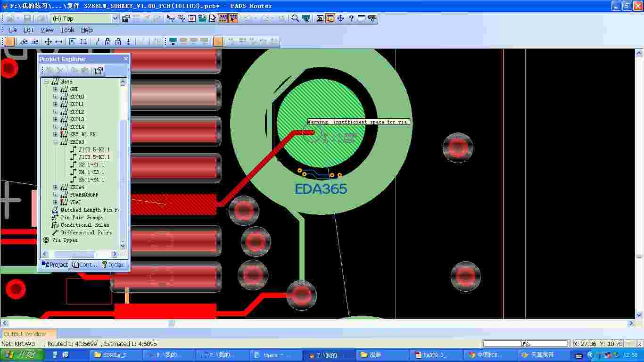Select pin pair K4.1-K3.1
The image size is (644, 362).
[91, 172]
